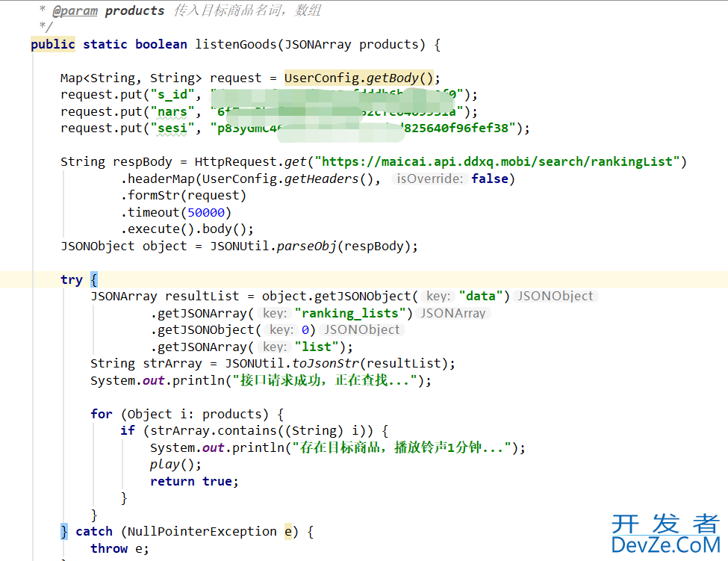Image resolution: width=728 pixels, height=561 pixels.
Task: Click the JSONArray type hint after ranking_lists
Action: [x=453, y=314]
